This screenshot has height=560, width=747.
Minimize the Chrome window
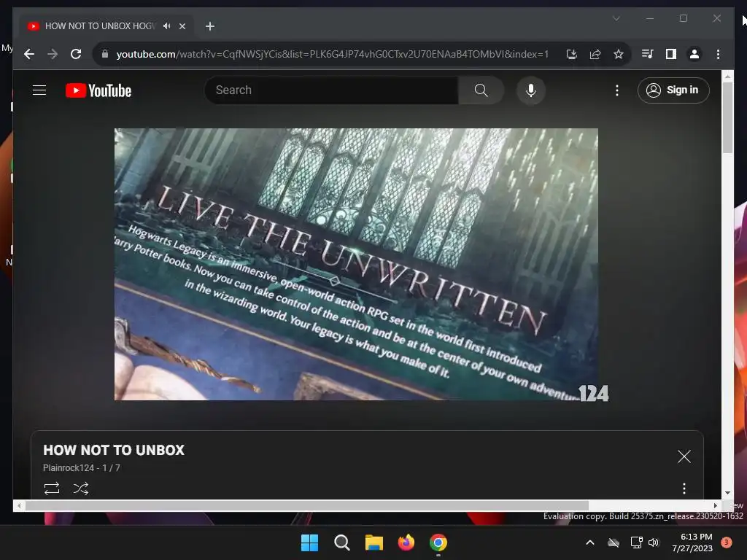click(x=650, y=18)
